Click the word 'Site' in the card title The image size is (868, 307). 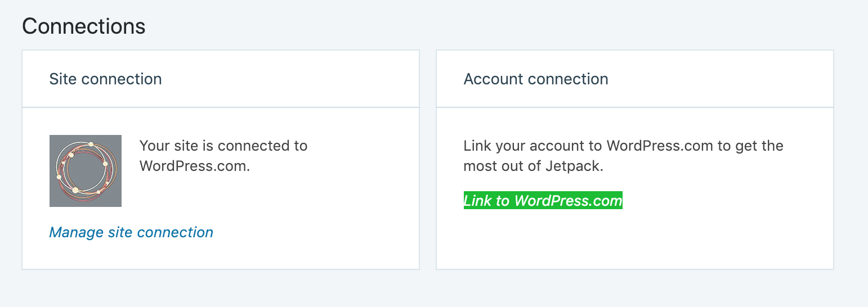[x=63, y=79]
